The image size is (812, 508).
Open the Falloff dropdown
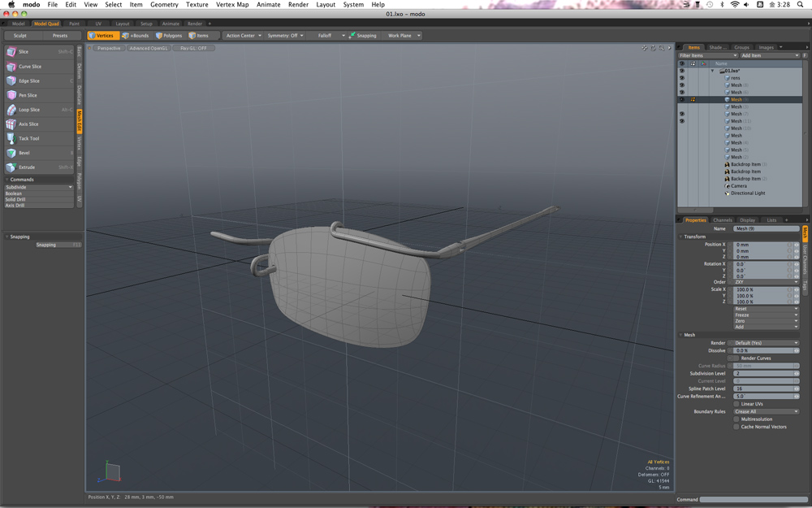(x=326, y=36)
